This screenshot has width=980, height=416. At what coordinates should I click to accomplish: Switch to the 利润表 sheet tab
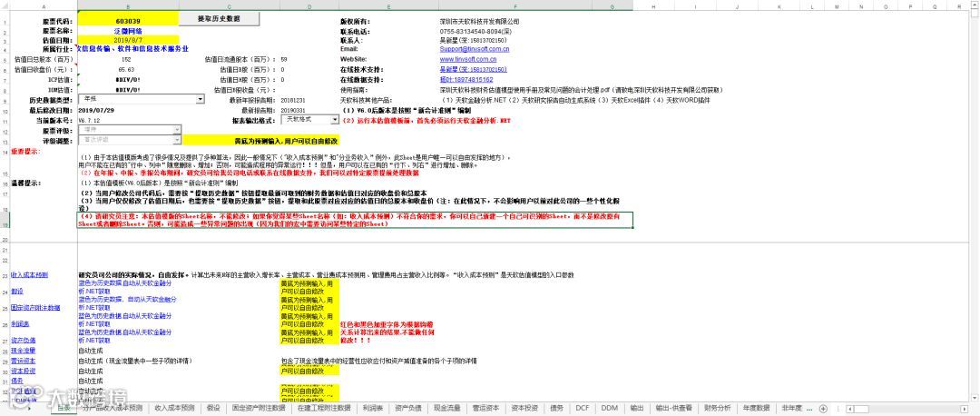pyautogui.click(x=373, y=408)
